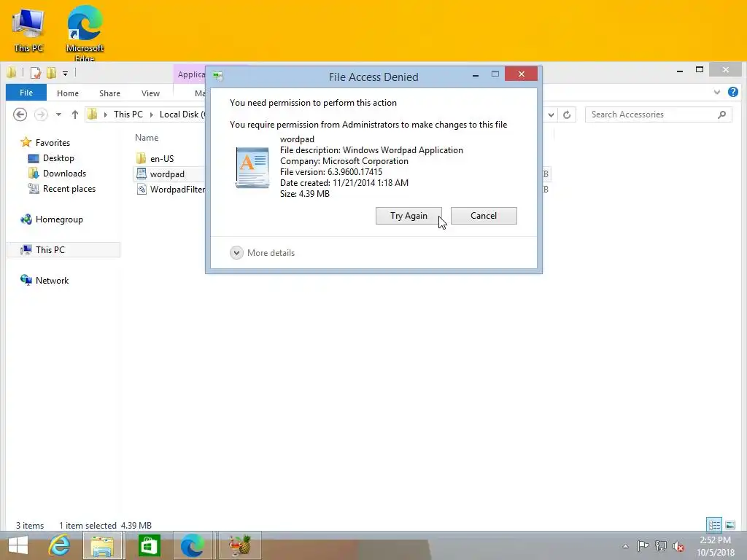Screen dimensions: 747x560
Task: Expand More details in the dialog
Action: click(x=262, y=253)
